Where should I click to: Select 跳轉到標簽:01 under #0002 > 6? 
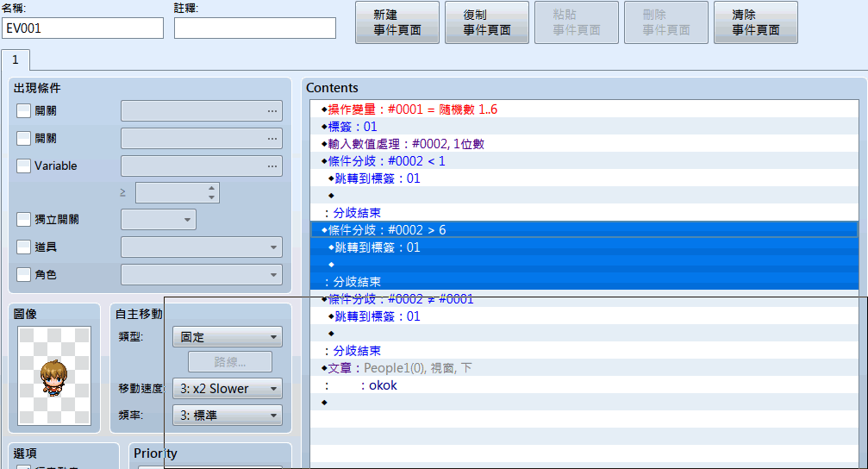click(584, 247)
